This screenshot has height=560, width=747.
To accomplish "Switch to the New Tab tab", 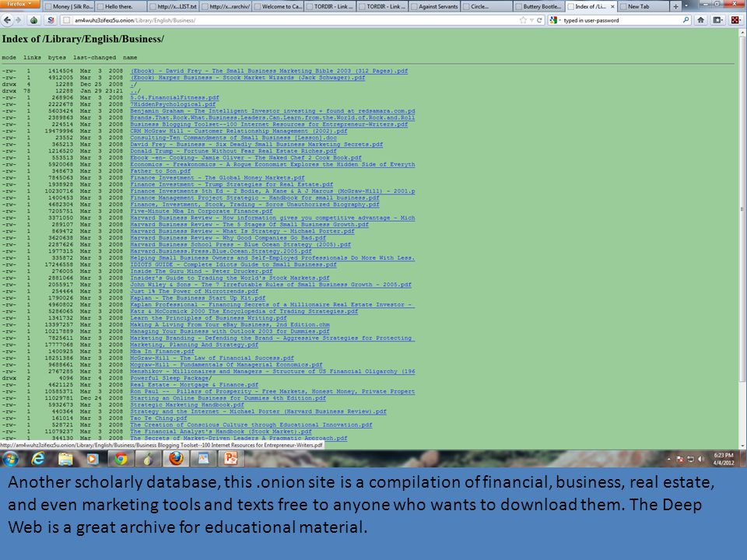I will click(x=644, y=7).
